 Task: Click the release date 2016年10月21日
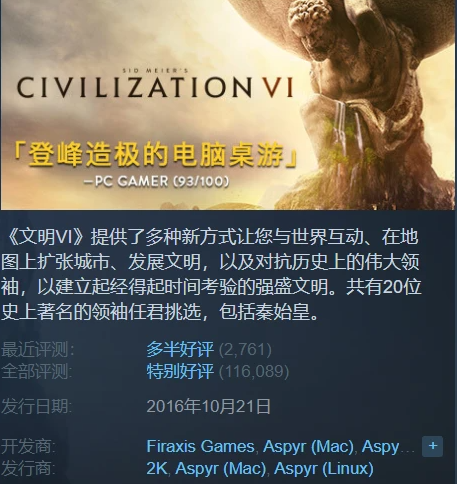(208, 406)
